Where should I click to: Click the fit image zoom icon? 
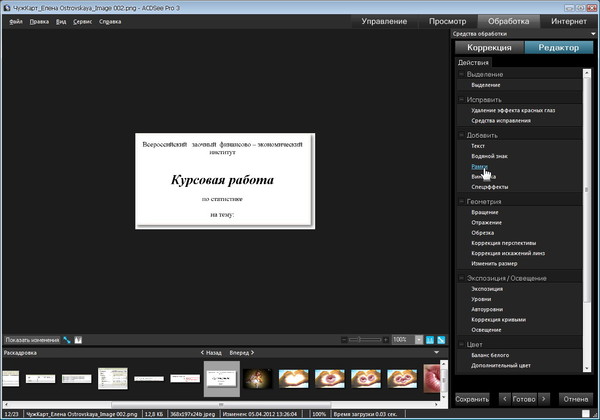pos(441,340)
